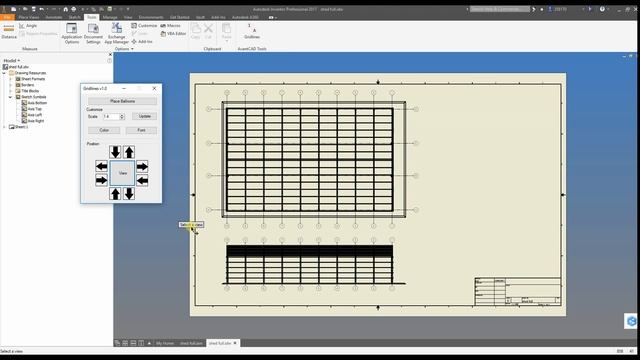Image resolution: width=640 pixels, height=360 pixels.
Task: Click Print icon in quick access toolbar
Action: (73, 9)
